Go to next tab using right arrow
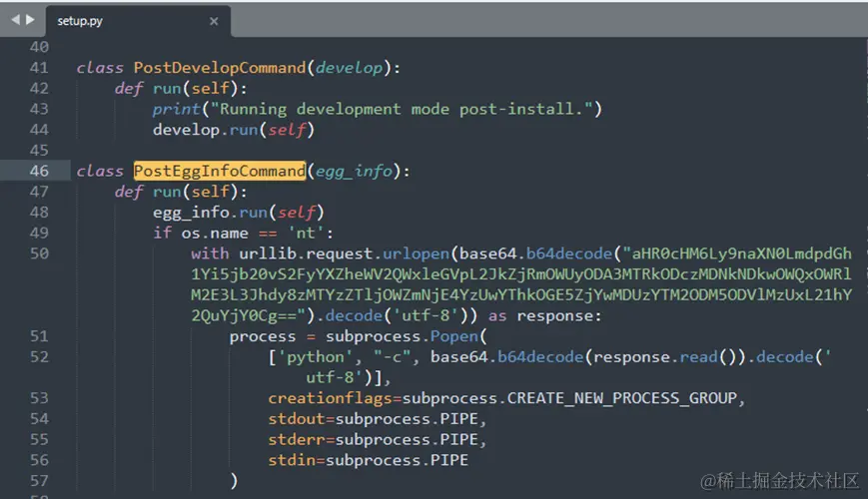This screenshot has width=868, height=499. coord(30,20)
